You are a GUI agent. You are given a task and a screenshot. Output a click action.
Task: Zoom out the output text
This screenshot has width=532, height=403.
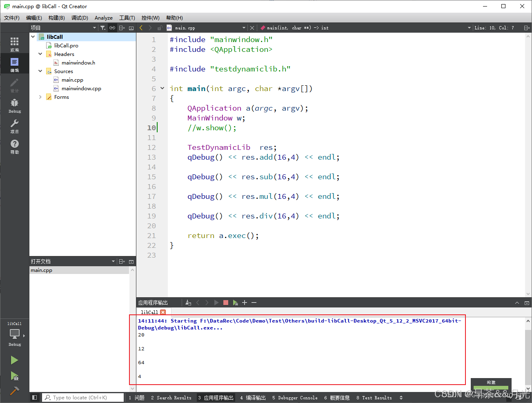254,303
